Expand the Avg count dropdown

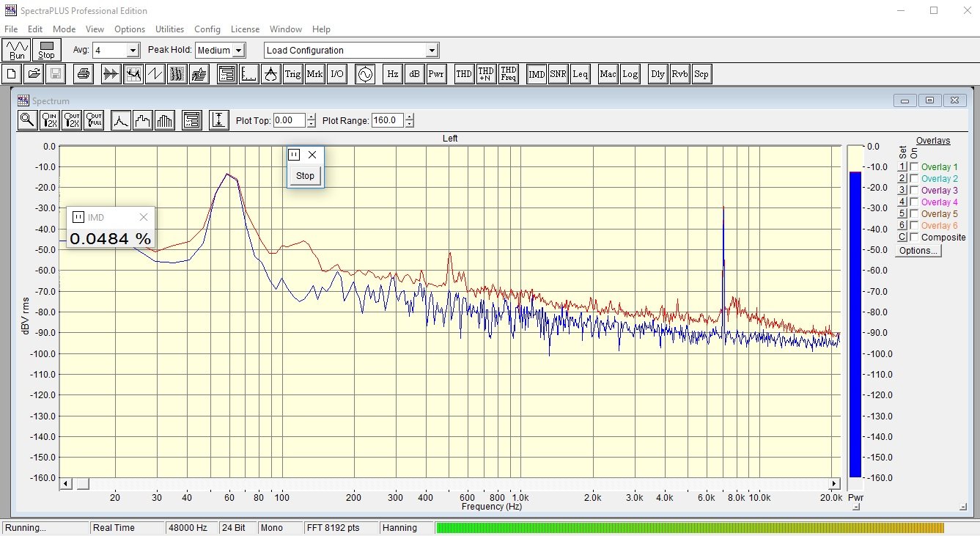(x=133, y=51)
